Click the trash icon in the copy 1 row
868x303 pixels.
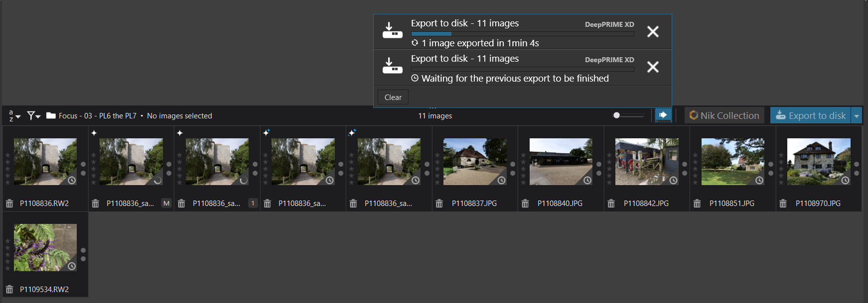181,203
